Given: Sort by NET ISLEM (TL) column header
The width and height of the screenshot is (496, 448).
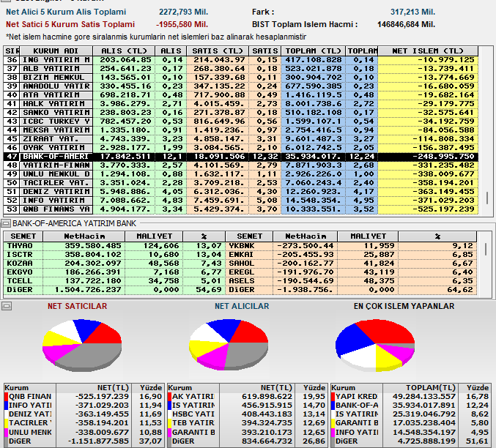Looking at the screenshot, I should point(428,51).
